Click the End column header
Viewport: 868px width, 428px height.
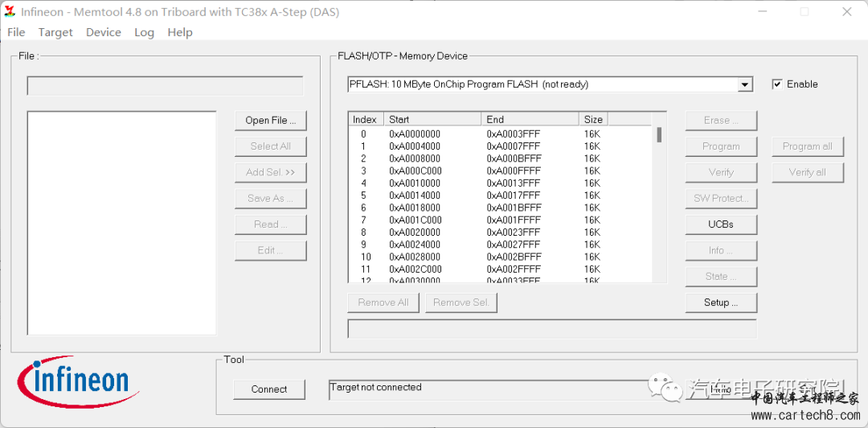point(530,119)
